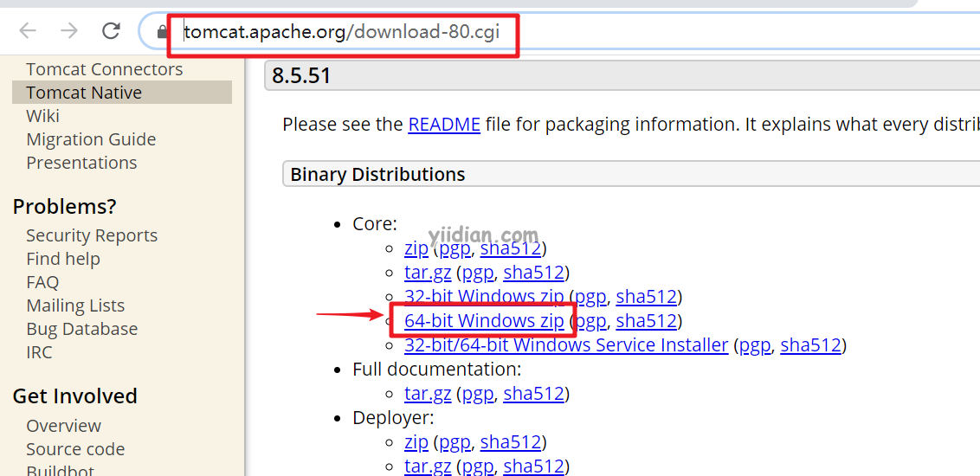Screen dimensions: 980x476
Task: Open the README link
Action: [443, 125]
